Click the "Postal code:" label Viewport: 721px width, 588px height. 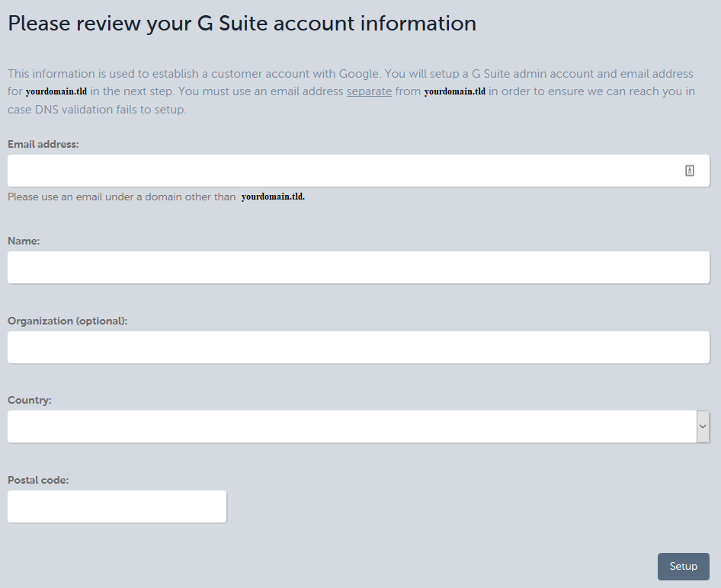(x=38, y=480)
